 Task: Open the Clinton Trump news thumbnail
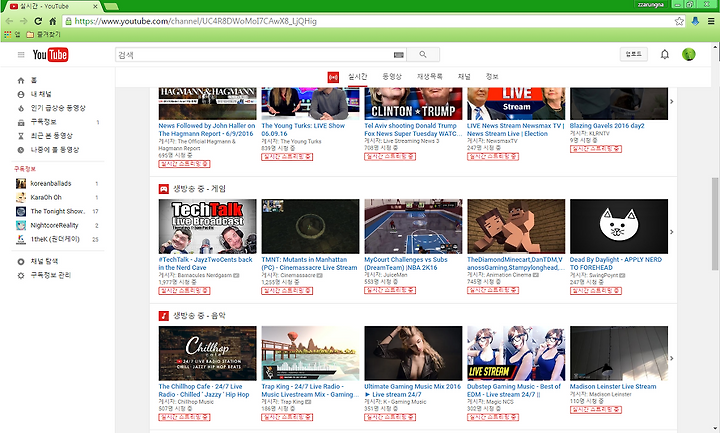point(413,104)
